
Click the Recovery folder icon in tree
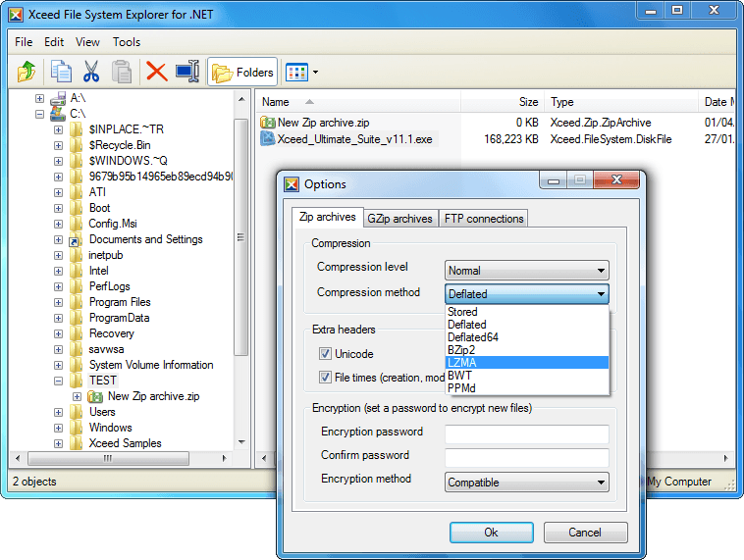pos(76,333)
